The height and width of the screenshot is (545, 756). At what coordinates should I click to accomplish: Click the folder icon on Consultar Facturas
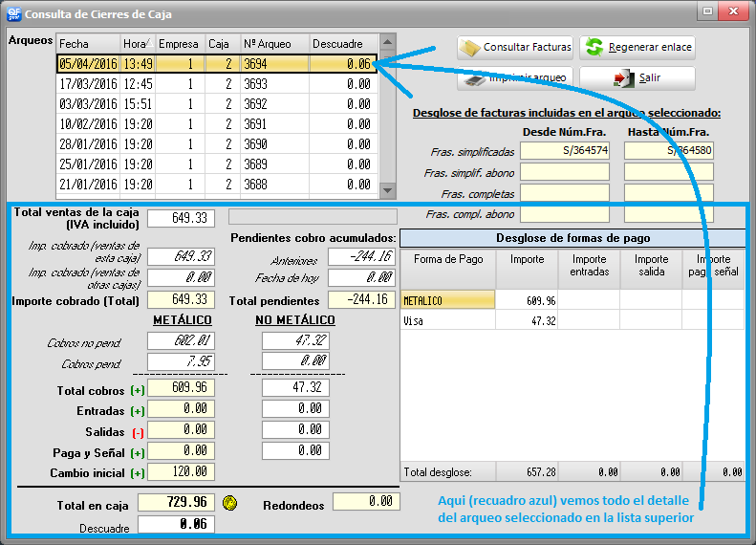[x=469, y=48]
